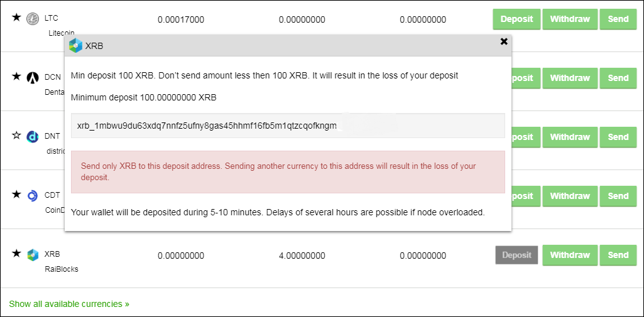
Task: Click the XRB cube icon in the dialog header
Action: coord(75,46)
